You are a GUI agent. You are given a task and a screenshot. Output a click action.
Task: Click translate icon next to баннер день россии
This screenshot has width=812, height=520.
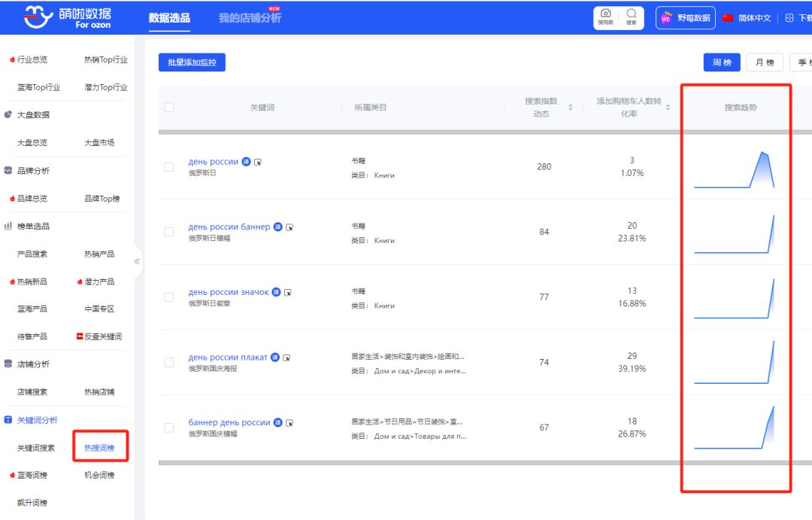point(277,422)
